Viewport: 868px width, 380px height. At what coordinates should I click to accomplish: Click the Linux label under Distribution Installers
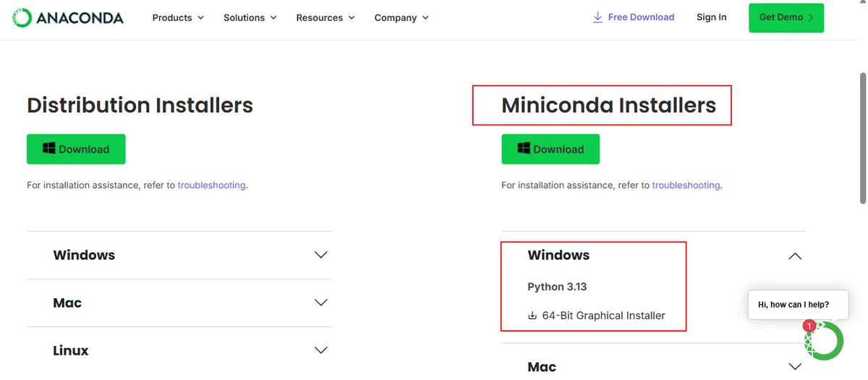pyautogui.click(x=71, y=350)
